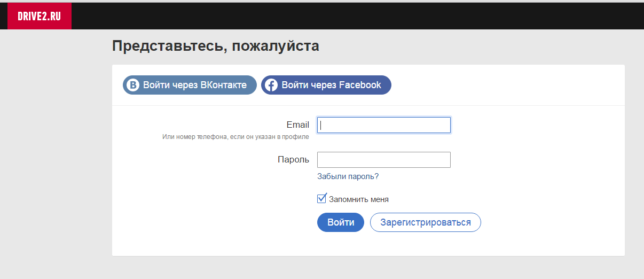Click the "Представьтесь, пожалуйста" heading
This screenshot has width=644, height=279.
tap(215, 46)
